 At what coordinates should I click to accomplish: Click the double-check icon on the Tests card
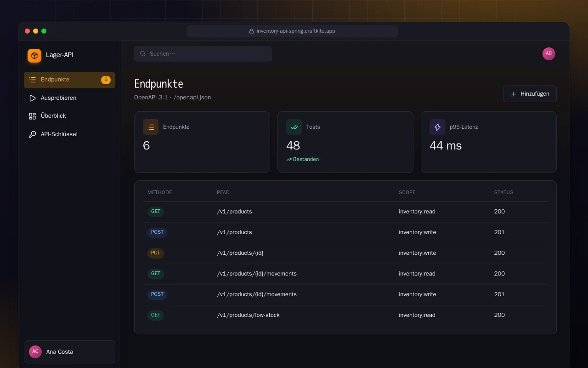click(294, 127)
